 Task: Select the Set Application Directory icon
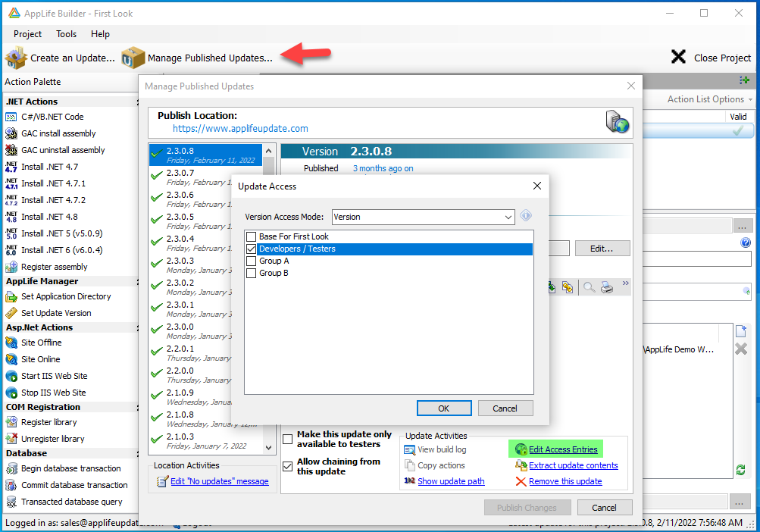click(x=11, y=296)
